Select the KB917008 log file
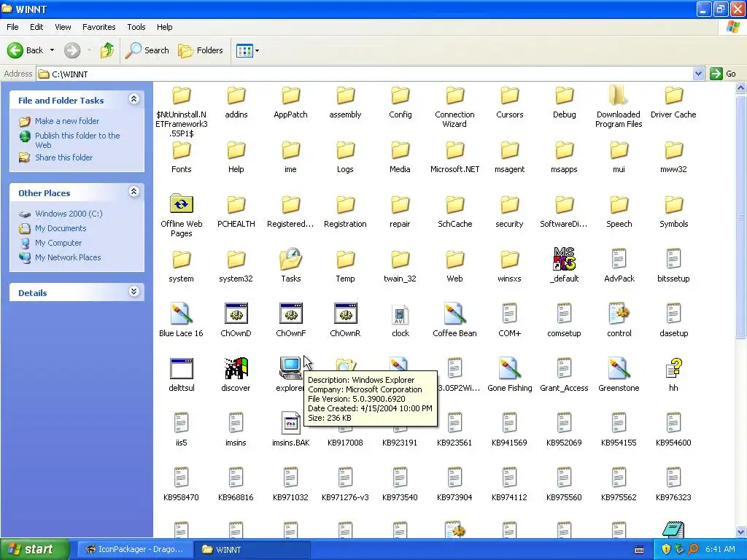The image size is (747, 560). tap(345, 443)
